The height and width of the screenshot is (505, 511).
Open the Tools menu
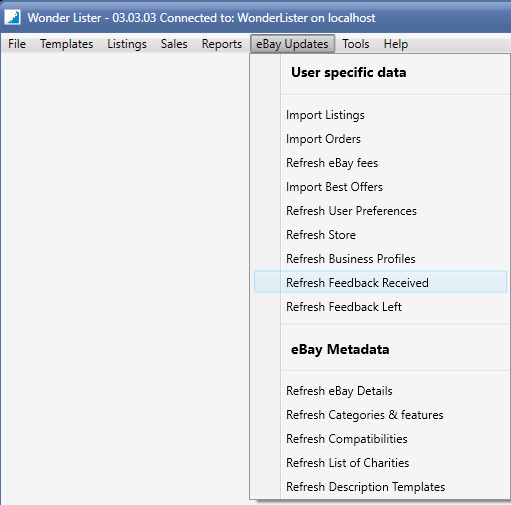point(356,44)
